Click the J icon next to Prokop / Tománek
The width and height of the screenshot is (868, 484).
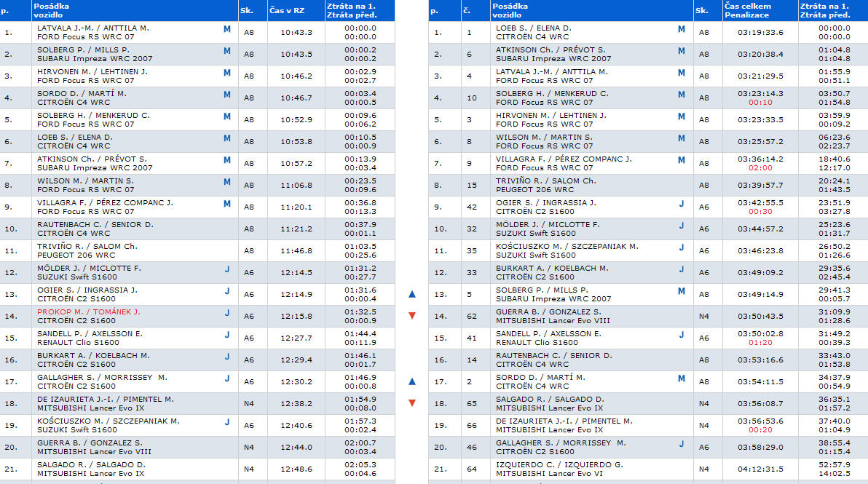pos(226,313)
